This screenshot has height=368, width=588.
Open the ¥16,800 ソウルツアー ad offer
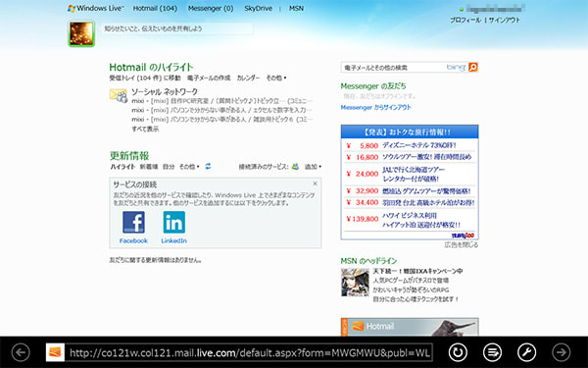click(x=410, y=157)
